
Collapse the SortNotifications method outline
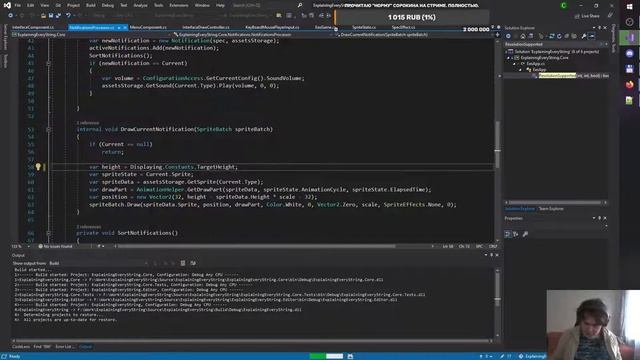pyautogui.click(x=48, y=233)
